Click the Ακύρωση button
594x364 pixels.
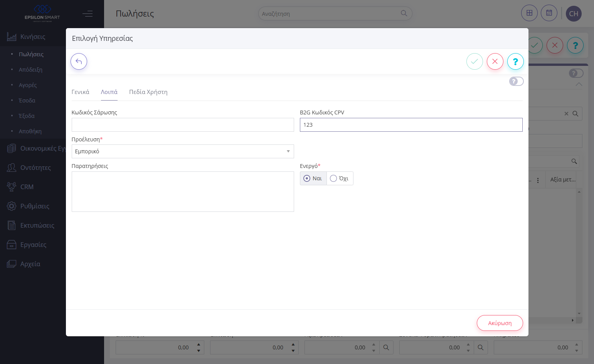coord(500,323)
